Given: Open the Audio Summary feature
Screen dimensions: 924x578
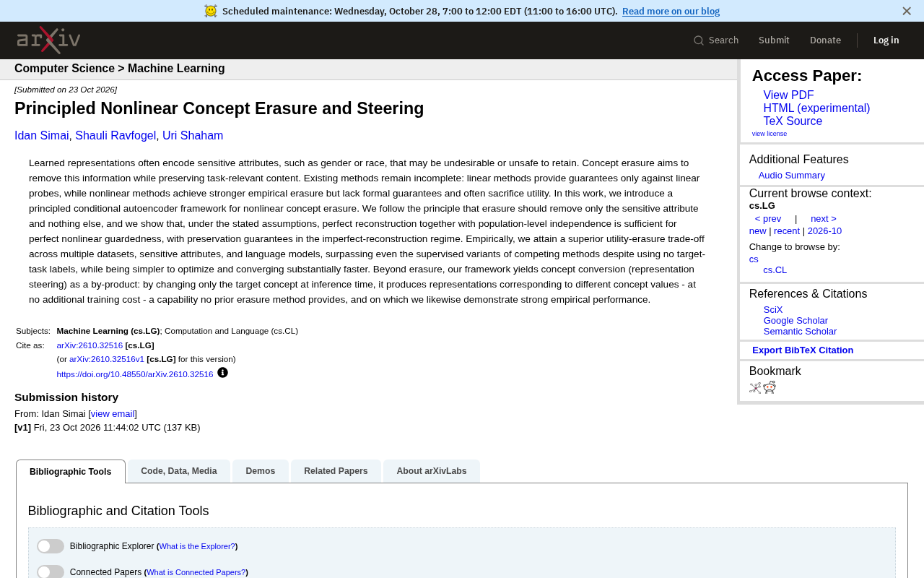Looking at the screenshot, I should click(x=792, y=176).
